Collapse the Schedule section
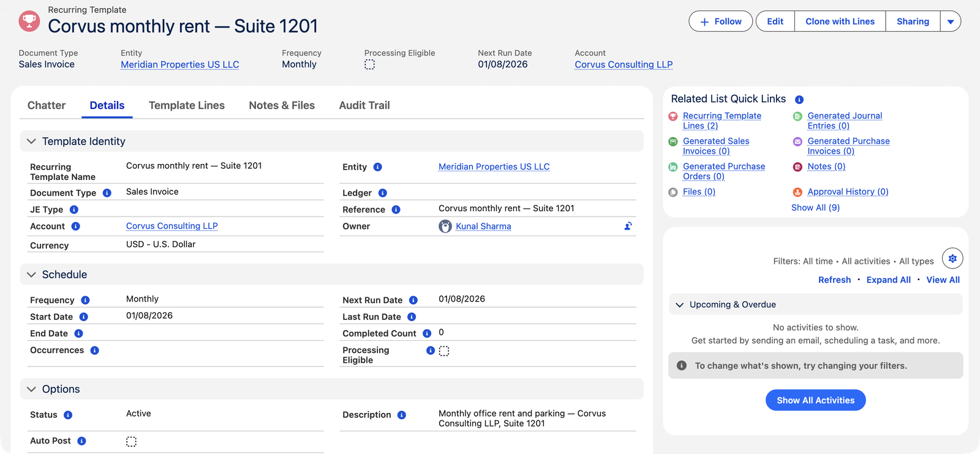980x454 pixels. (31, 275)
